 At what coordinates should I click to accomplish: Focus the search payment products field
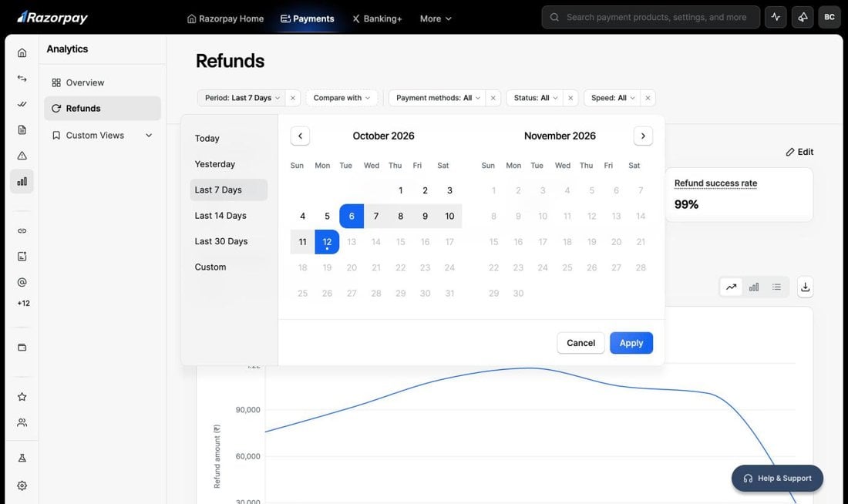(651, 17)
